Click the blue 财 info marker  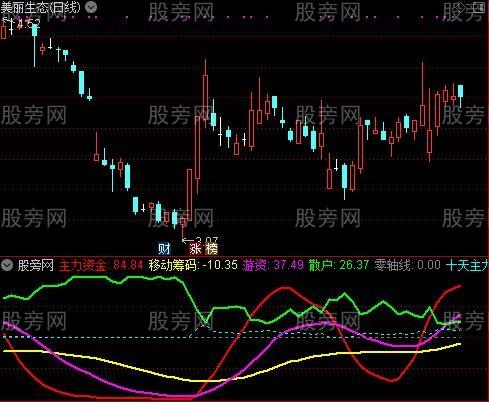click(x=164, y=249)
